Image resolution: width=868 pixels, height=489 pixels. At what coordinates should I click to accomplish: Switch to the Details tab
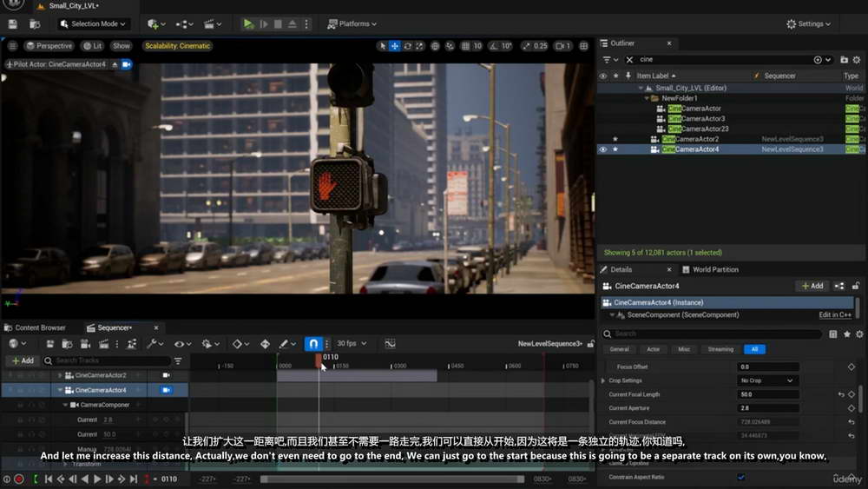click(x=621, y=270)
